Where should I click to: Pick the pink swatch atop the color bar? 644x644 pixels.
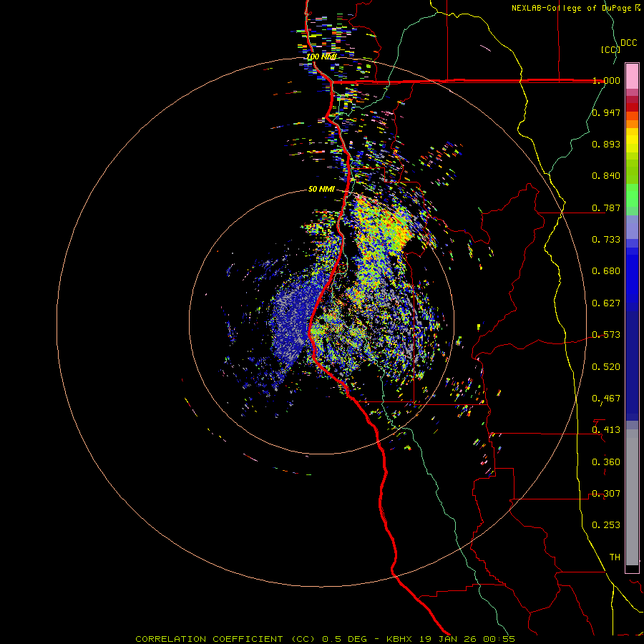632,77
